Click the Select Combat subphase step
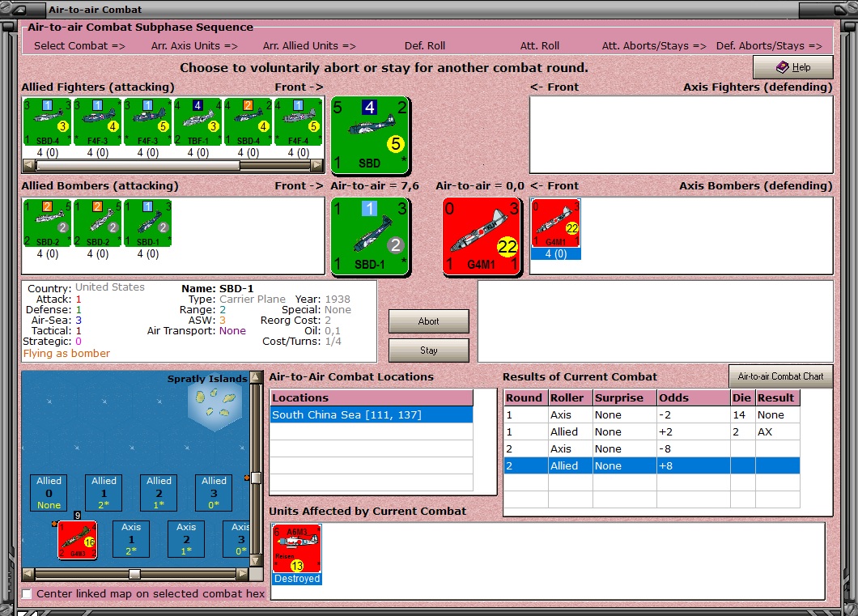This screenshot has height=616, width=858. click(x=79, y=46)
